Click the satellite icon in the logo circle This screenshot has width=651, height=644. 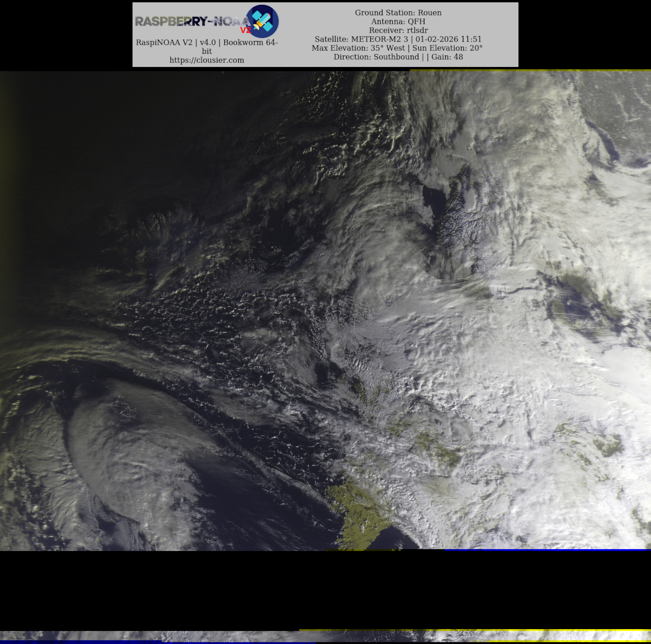coord(262,21)
